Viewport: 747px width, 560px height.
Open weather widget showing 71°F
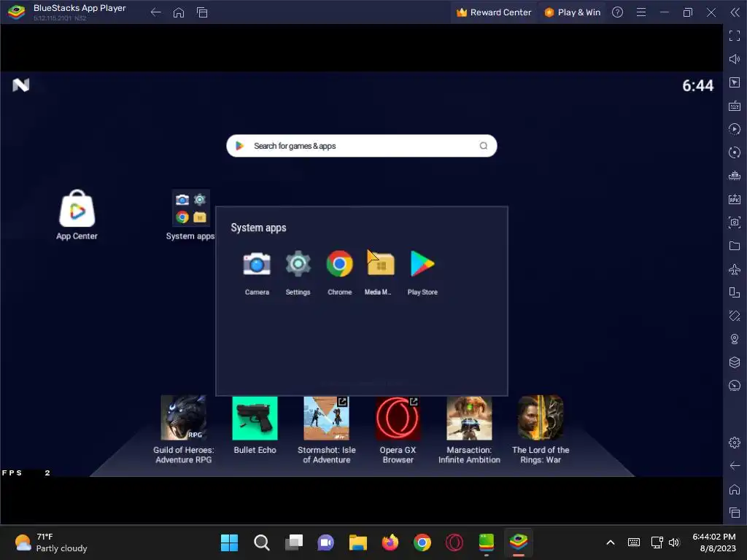pos(51,542)
